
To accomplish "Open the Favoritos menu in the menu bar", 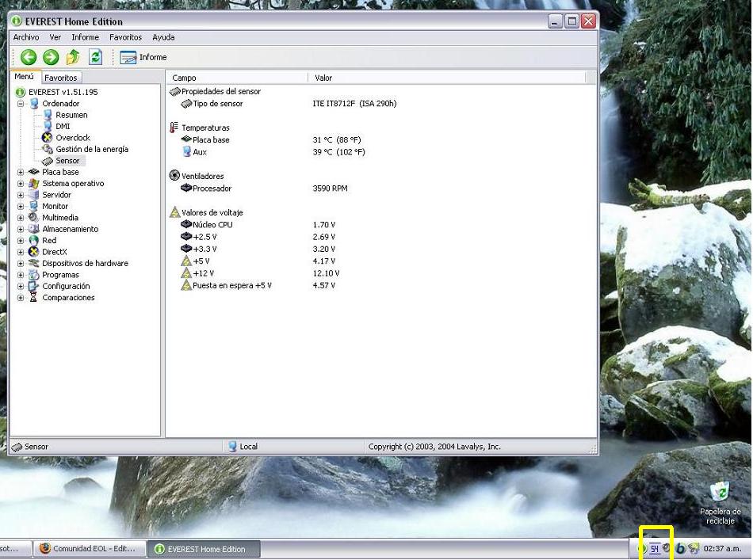I will [x=125, y=37].
